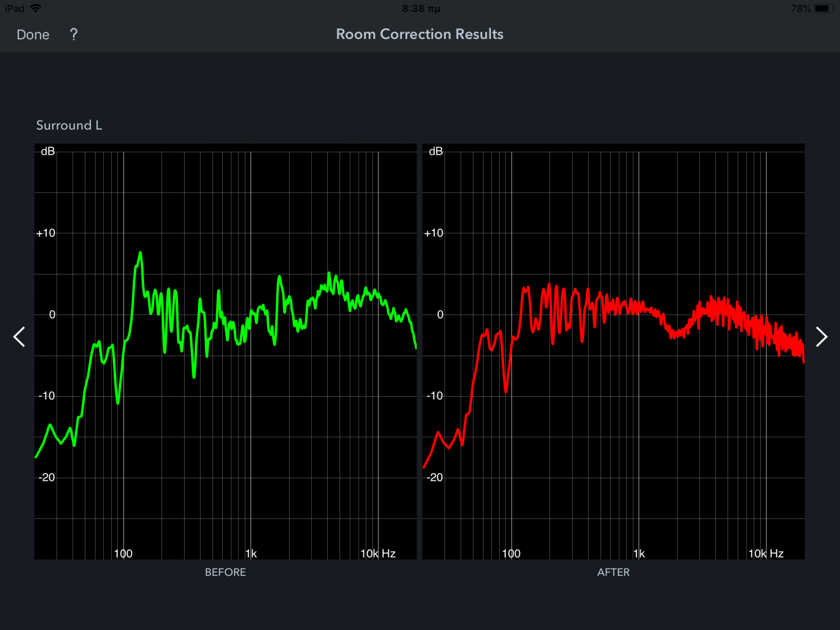Go to next speaker with right chevron
The width and height of the screenshot is (840, 630).
821,337
